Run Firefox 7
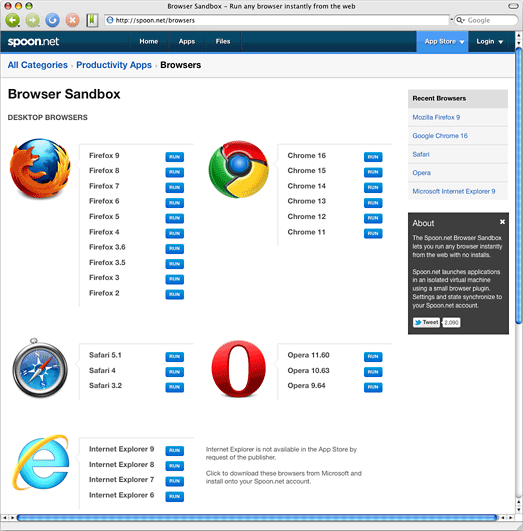 tap(174, 187)
